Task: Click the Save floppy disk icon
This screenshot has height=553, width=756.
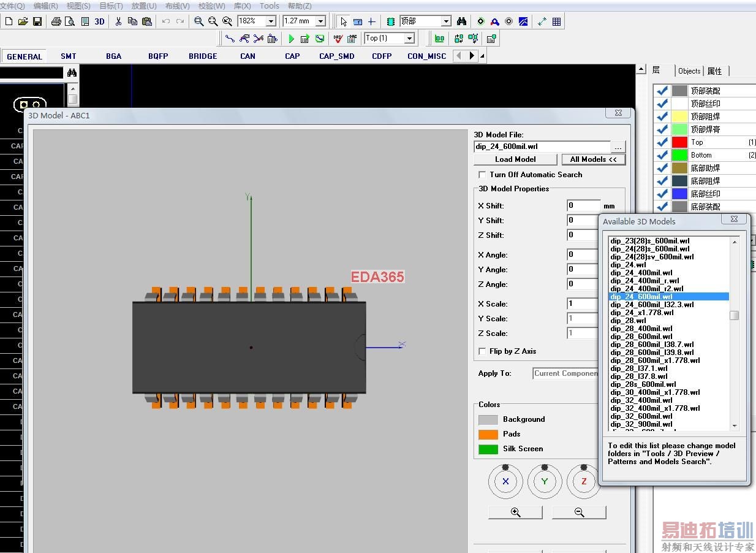Action: tap(37, 21)
